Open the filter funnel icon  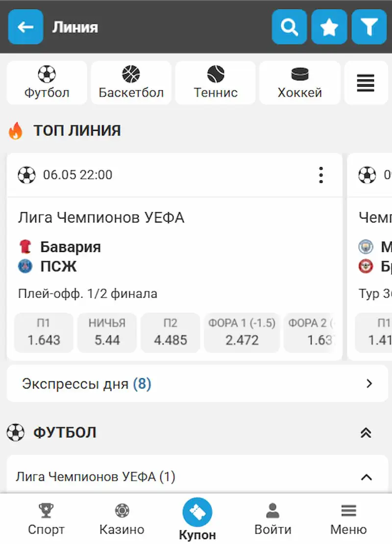[x=369, y=27]
